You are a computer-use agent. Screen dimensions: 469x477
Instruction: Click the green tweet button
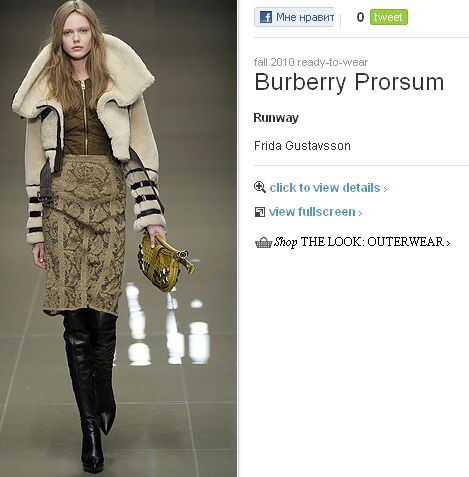(389, 17)
